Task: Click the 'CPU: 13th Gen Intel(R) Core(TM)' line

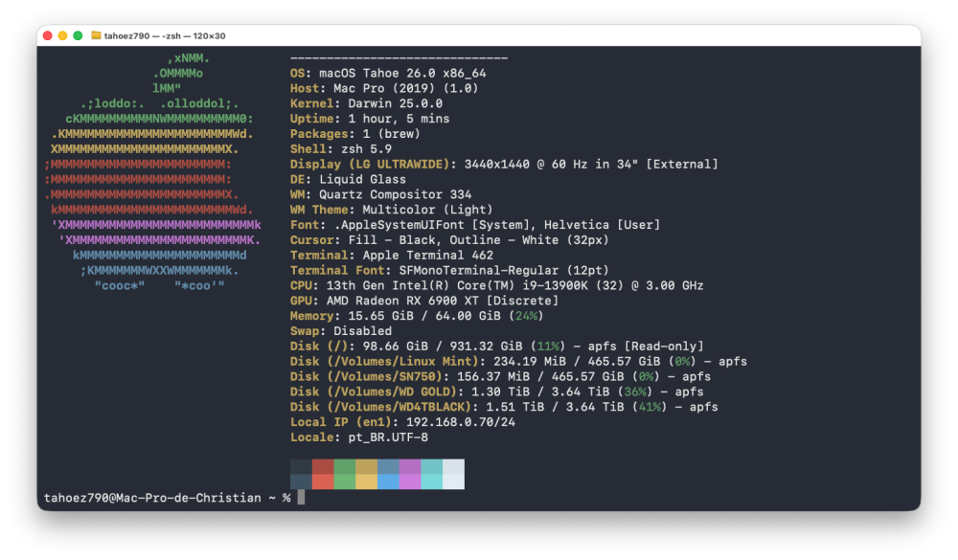Action: tap(496, 286)
